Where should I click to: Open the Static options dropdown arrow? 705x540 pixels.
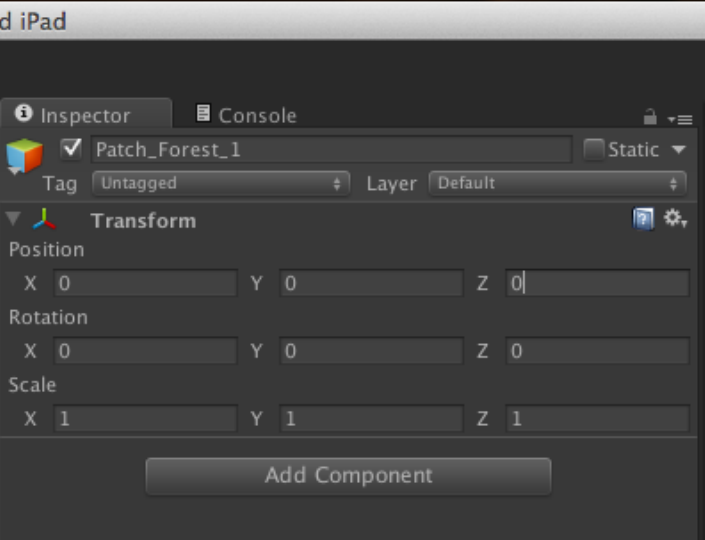point(679,150)
